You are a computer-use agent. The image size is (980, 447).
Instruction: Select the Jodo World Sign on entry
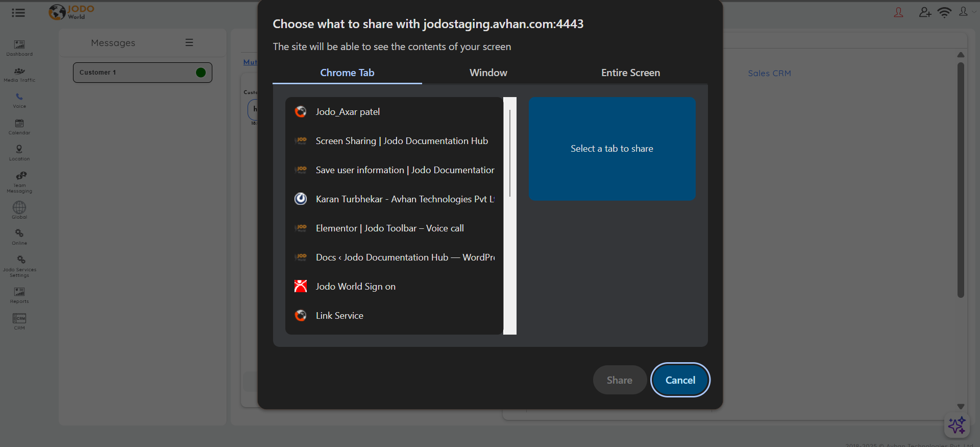click(394, 286)
